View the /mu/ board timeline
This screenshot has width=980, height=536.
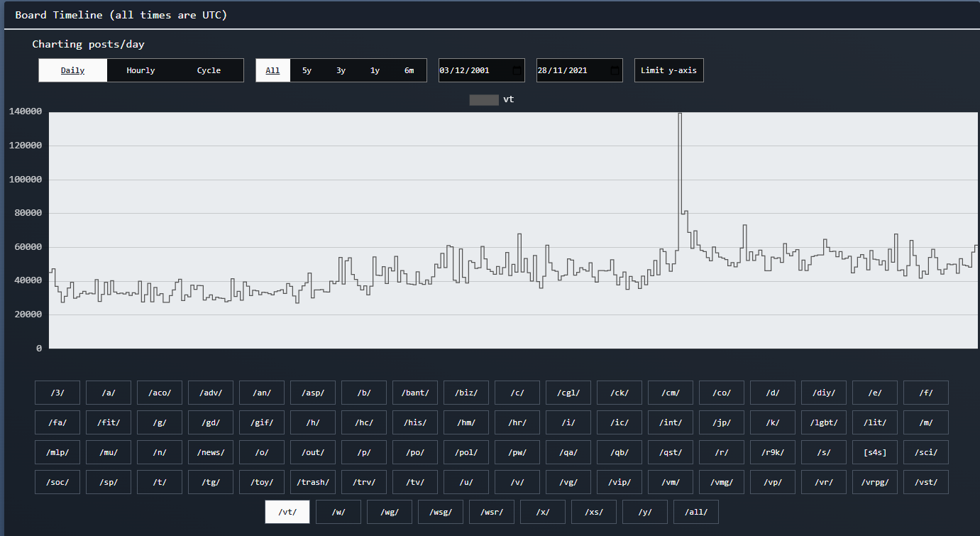click(109, 452)
